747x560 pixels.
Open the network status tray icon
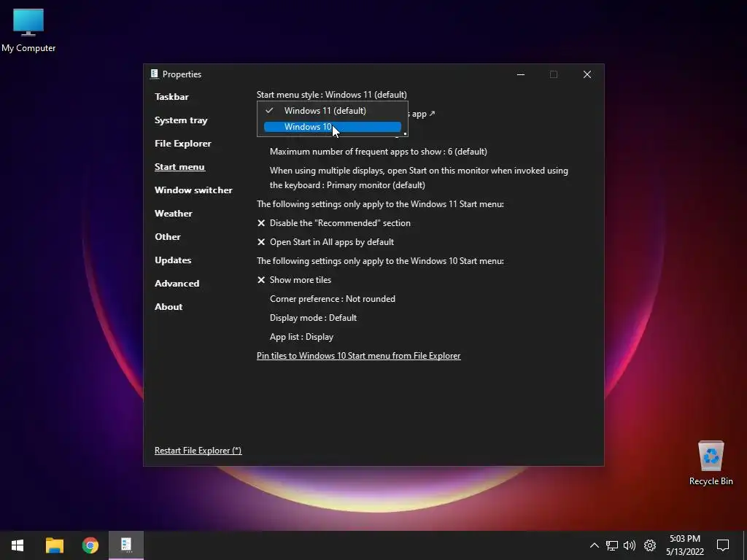pos(612,545)
